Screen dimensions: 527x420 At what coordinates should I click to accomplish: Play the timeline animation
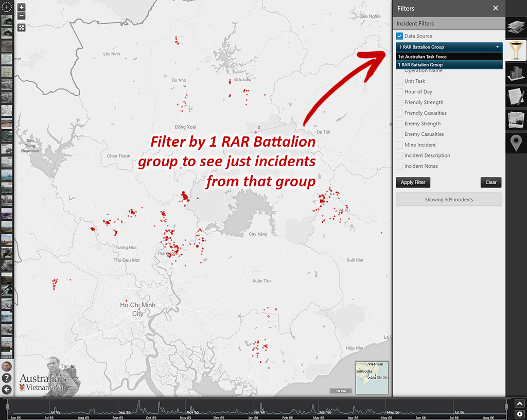(x=520, y=414)
